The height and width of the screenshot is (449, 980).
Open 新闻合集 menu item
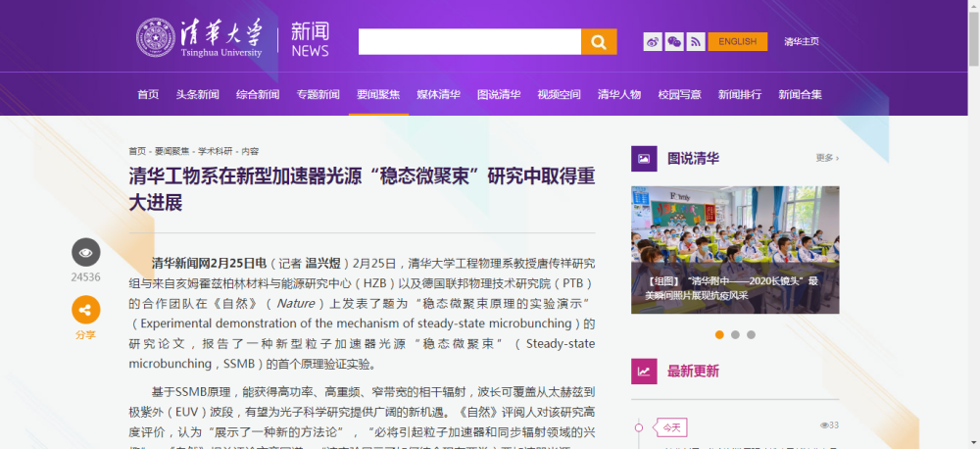pyautogui.click(x=800, y=94)
